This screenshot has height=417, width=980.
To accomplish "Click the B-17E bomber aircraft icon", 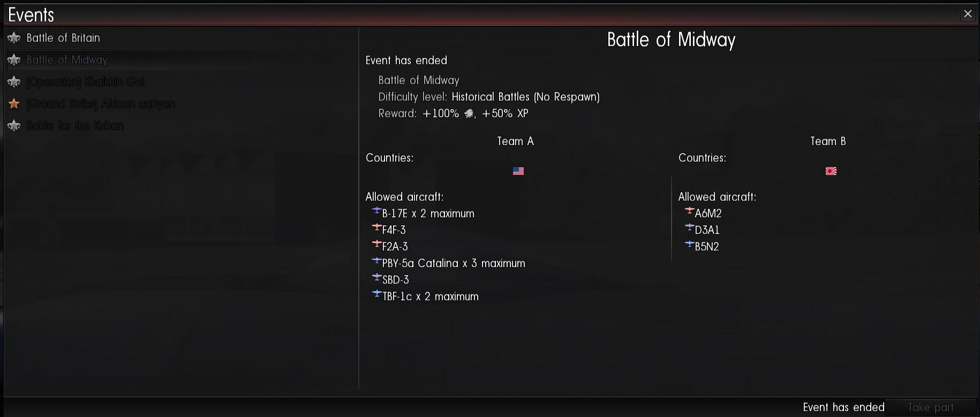I will tap(376, 211).
